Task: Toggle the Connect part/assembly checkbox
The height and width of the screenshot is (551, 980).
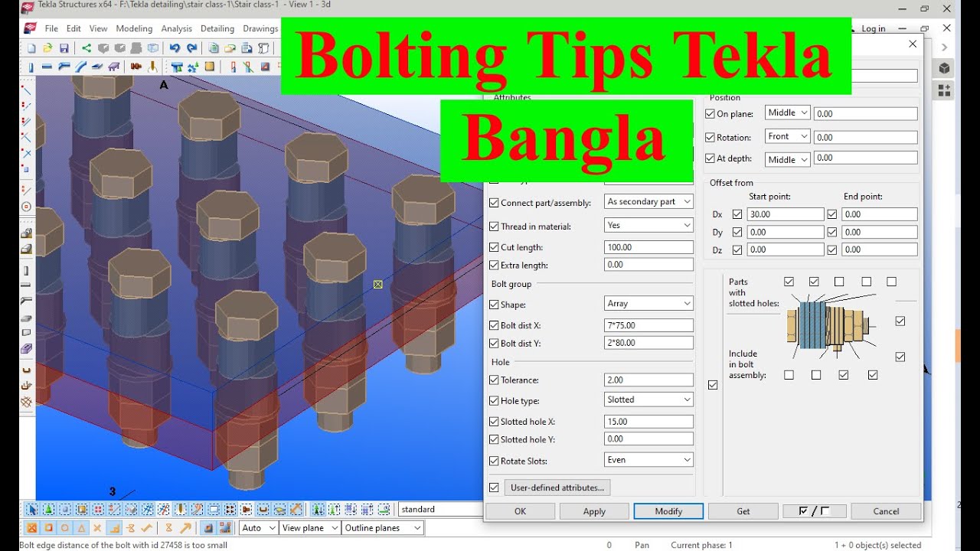Action: tap(494, 203)
